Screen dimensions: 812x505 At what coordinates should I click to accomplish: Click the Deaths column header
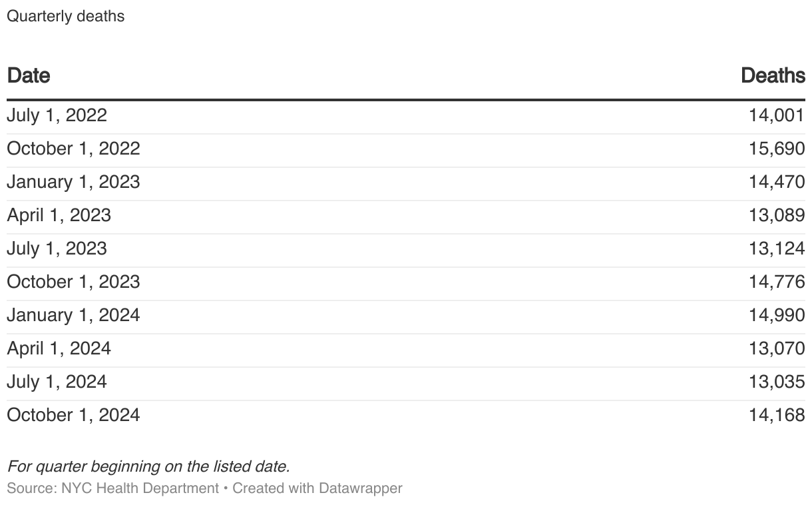coord(773,75)
